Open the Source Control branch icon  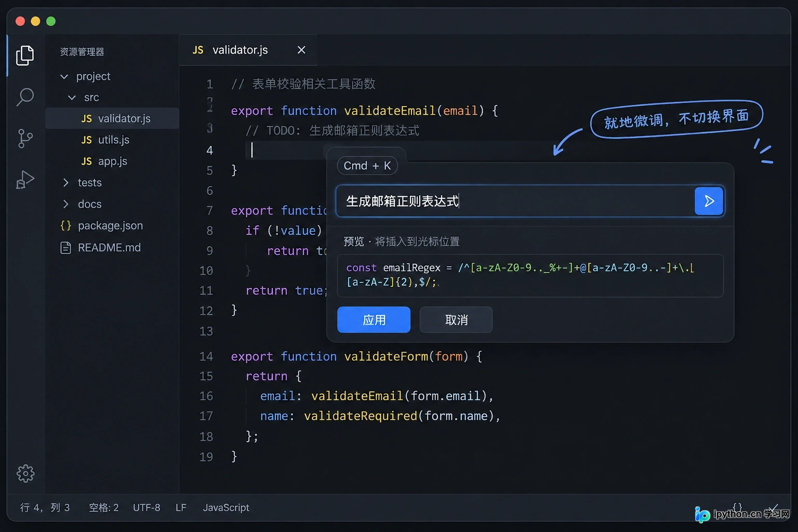tap(25, 138)
